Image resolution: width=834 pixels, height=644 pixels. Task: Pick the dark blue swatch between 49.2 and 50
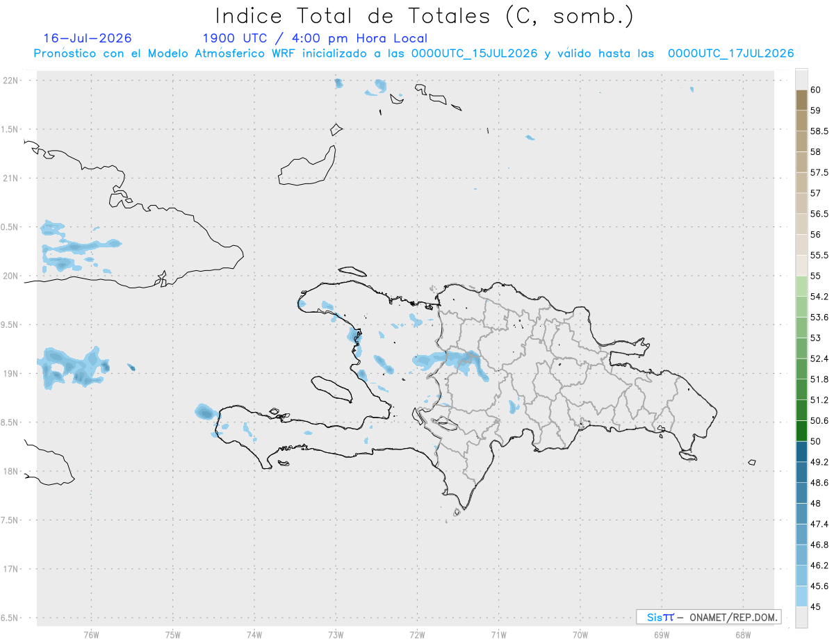tap(801, 452)
